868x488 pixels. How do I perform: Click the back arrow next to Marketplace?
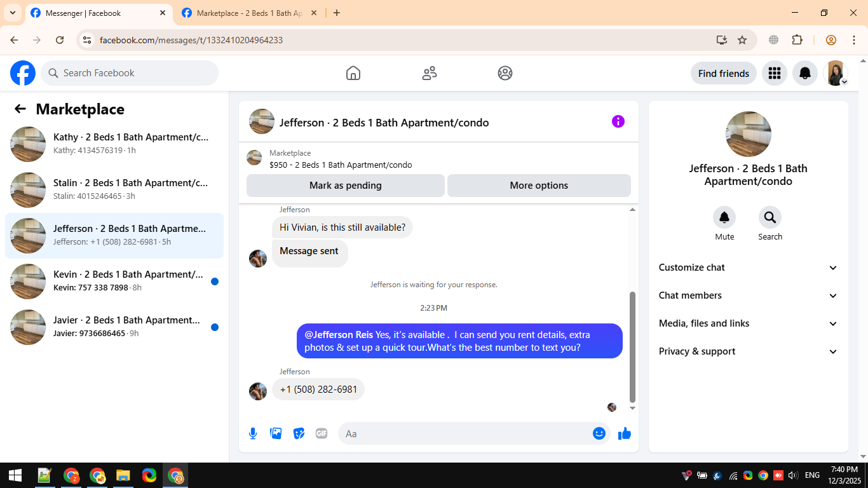[20, 109]
